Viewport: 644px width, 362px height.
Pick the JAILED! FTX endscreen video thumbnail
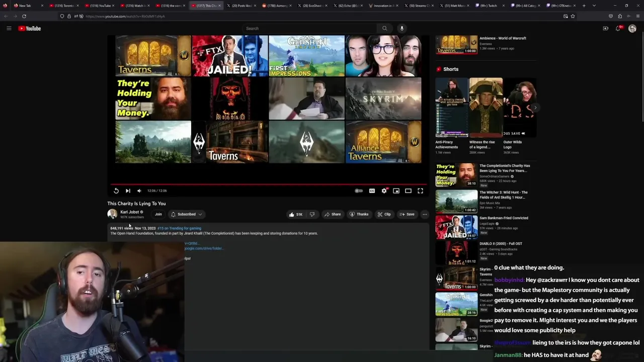(x=230, y=56)
